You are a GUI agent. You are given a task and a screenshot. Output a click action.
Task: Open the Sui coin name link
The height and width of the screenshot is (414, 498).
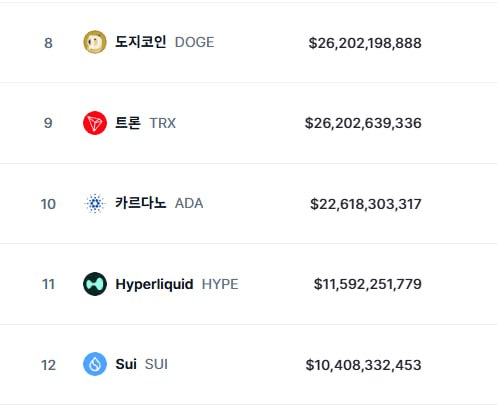126,364
